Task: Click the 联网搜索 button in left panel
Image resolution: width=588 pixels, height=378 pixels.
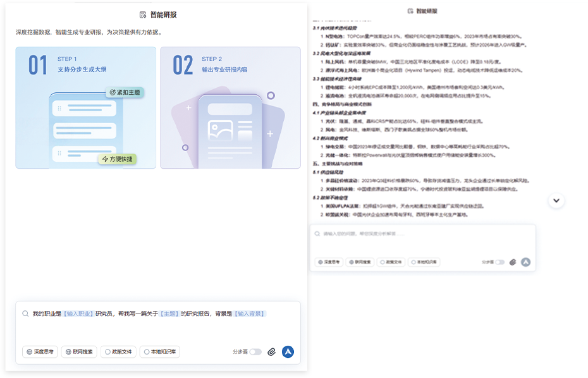Action: pyautogui.click(x=79, y=352)
